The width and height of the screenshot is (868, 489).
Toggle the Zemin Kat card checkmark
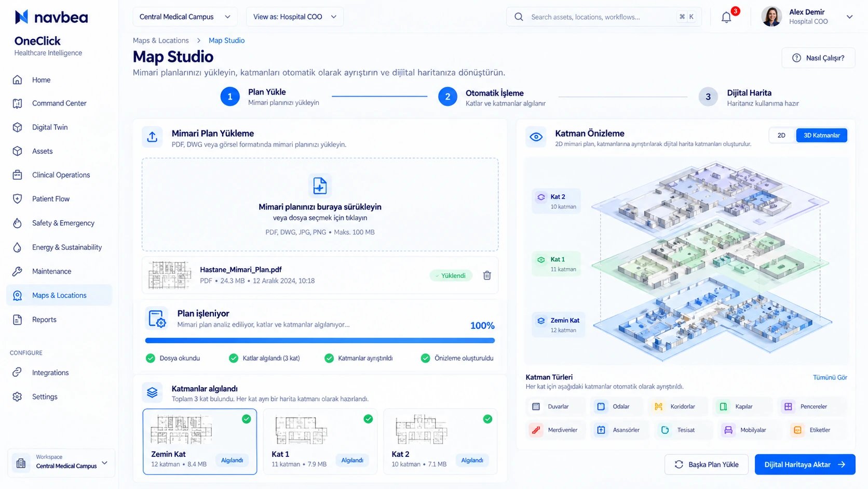point(247,419)
